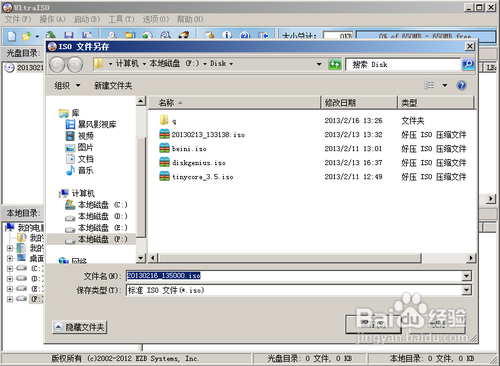Select the 20130213_133138.iso file icon
This screenshot has width=500, height=366.
pos(164,134)
